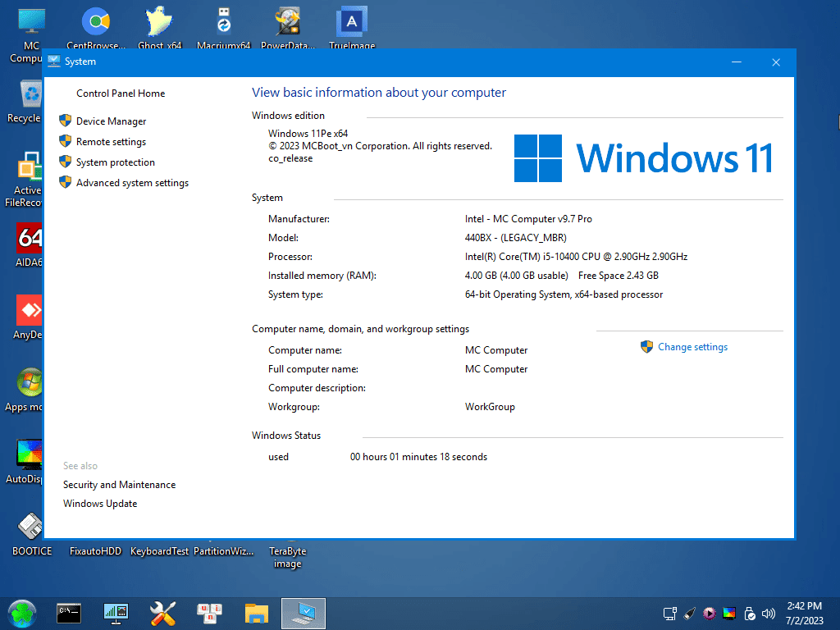Click shield icon beside Device Manager

(x=66, y=121)
